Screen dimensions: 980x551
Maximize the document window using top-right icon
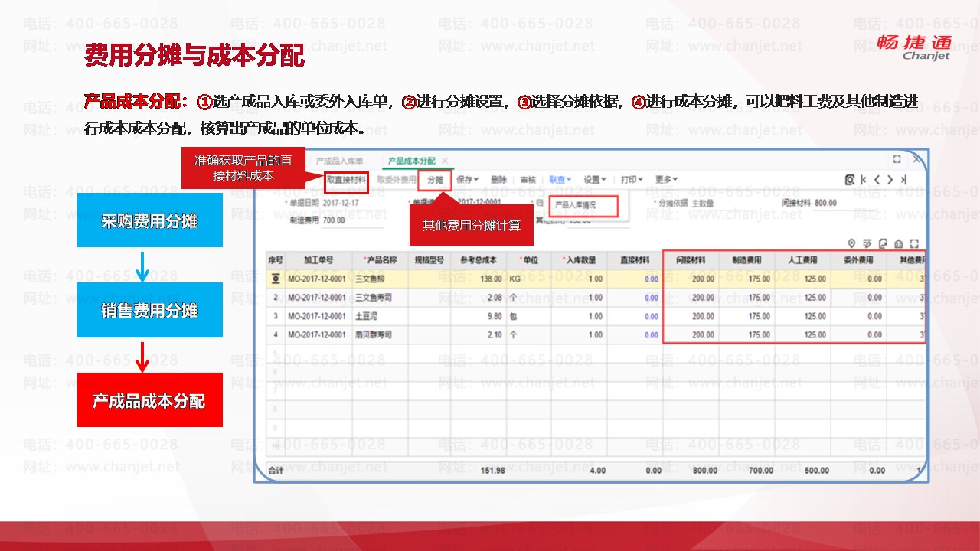(x=897, y=159)
